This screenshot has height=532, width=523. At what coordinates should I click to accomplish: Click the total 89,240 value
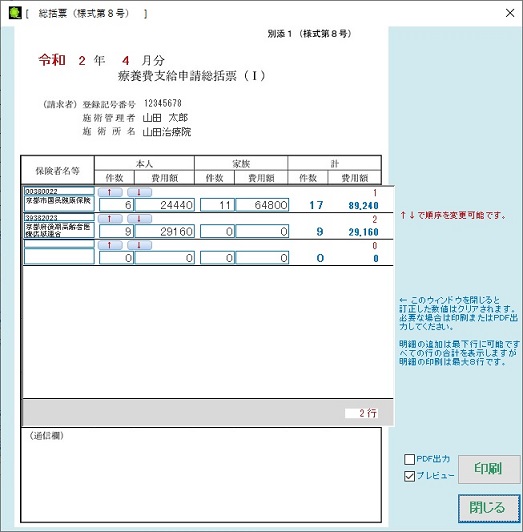363,206
